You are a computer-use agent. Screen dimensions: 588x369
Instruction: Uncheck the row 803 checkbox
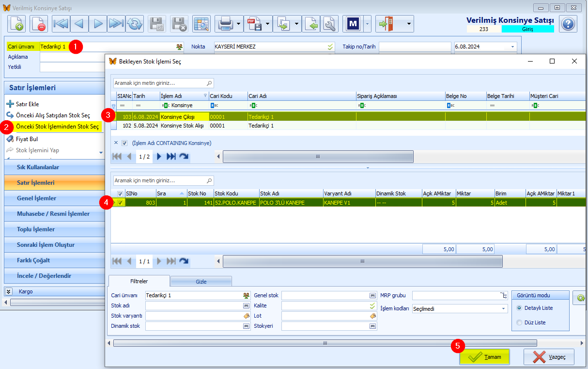point(120,203)
